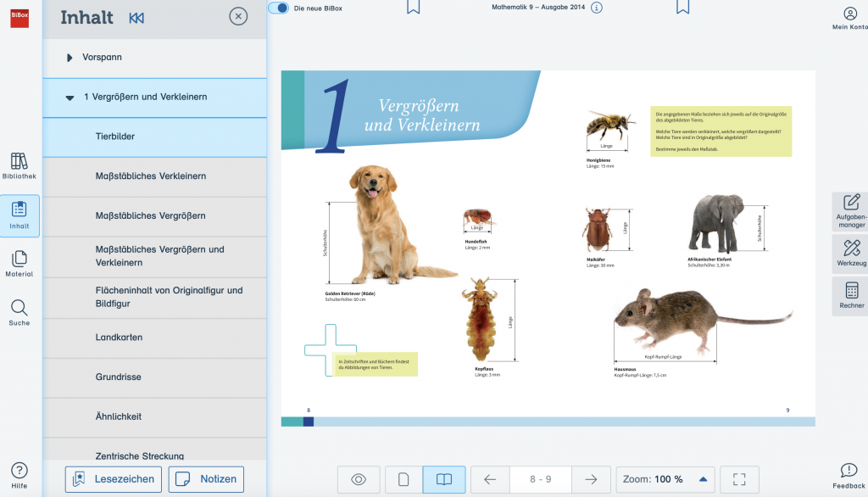
Task: Switch to single page view
Action: tap(403, 479)
